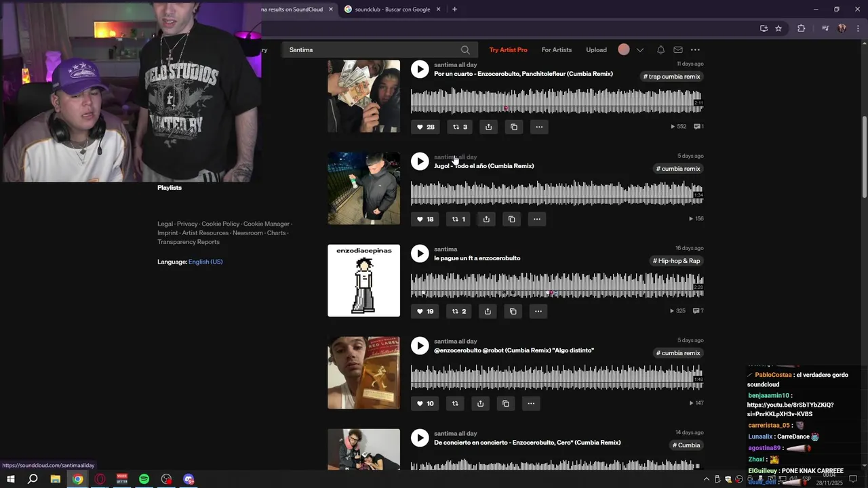Image resolution: width=868 pixels, height=488 pixels.
Task: Bookmark this page with star icon
Action: point(778,28)
